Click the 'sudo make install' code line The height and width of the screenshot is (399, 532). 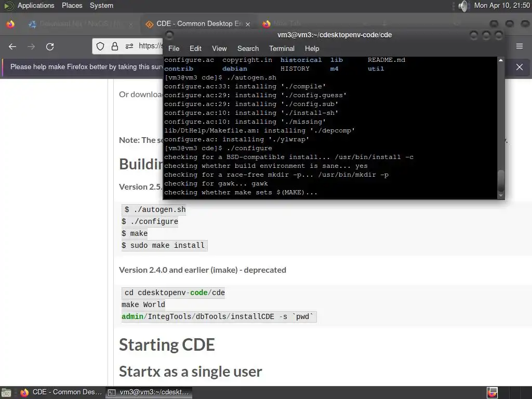pos(165,245)
